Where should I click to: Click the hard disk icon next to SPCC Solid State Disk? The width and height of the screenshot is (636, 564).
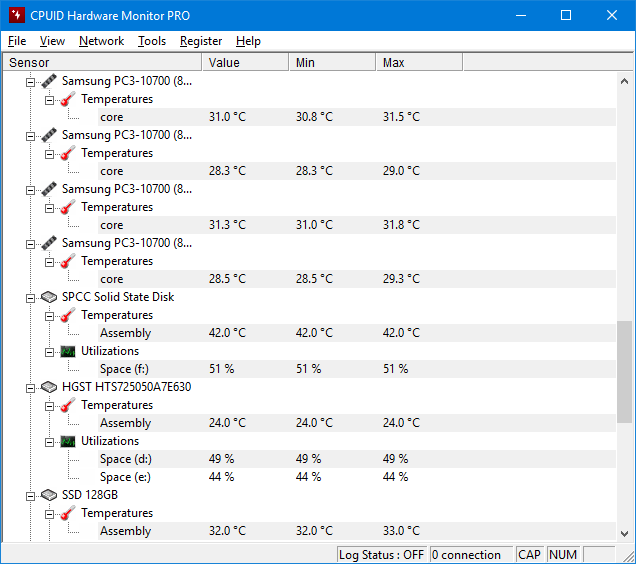coord(49,297)
